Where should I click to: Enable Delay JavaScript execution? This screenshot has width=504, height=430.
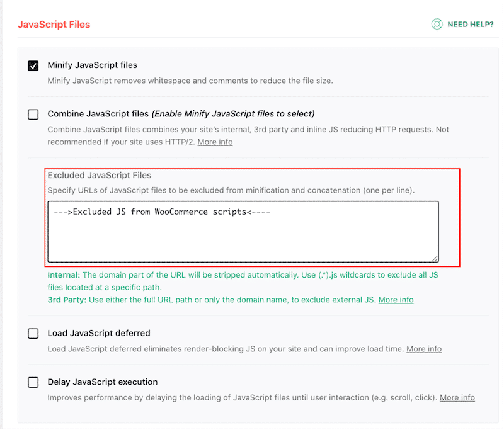[33, 382]
